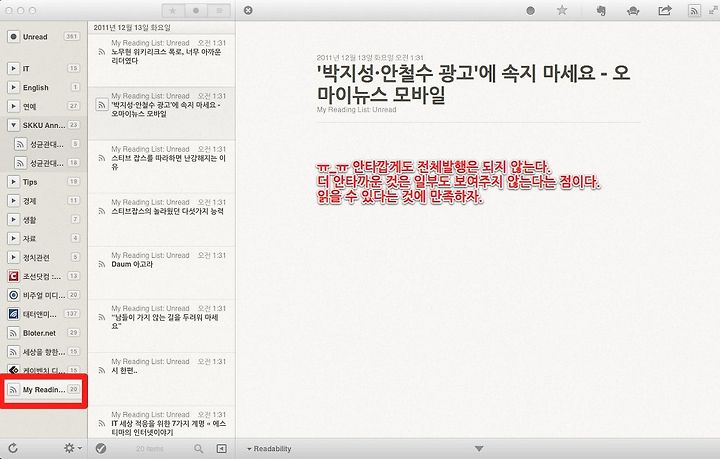Collapse the sidebar panel icon
720x459 pixels.
pyautogui.click(x=221, y=448)
